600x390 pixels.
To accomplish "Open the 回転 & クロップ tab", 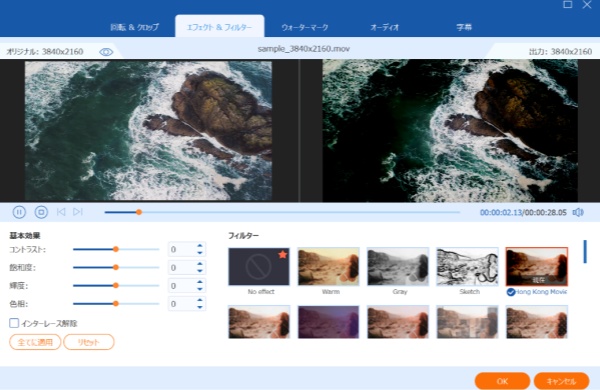I will click(x=134, y=27).
